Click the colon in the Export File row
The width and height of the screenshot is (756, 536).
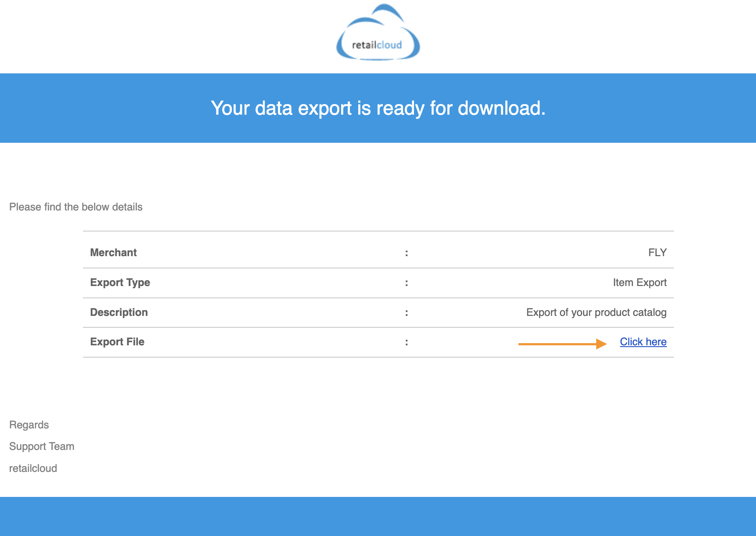[x=407, y=342]
